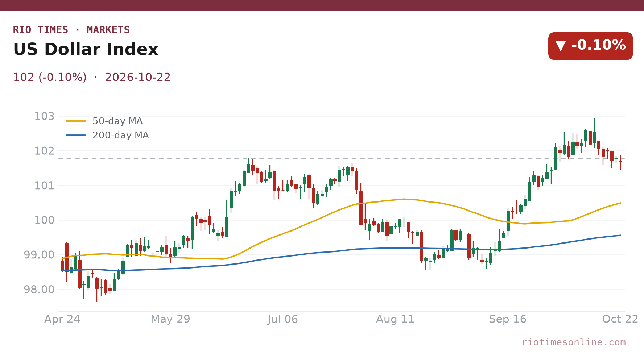Click the yellow 50-day MA legend line swatch

click(x=75, y=121)
